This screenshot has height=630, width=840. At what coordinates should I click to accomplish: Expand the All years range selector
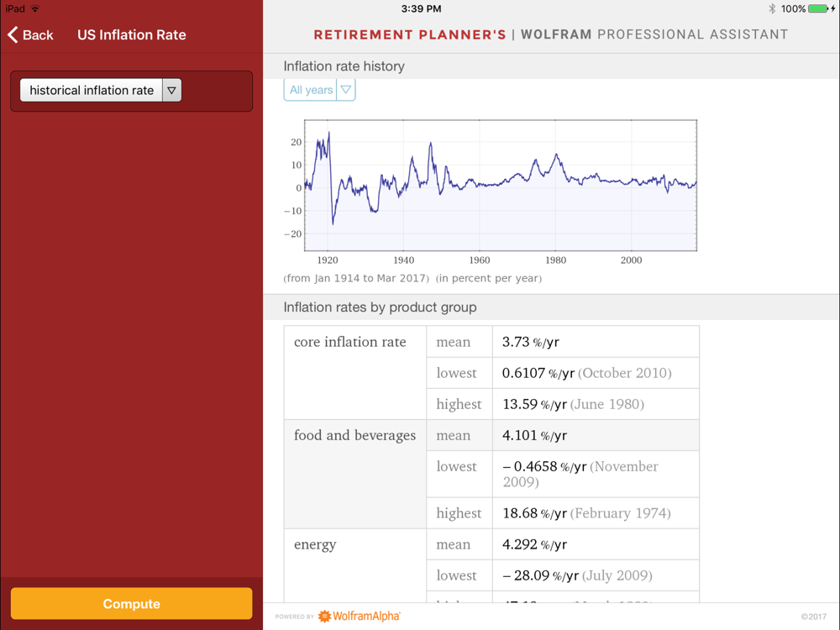point(319,90)
